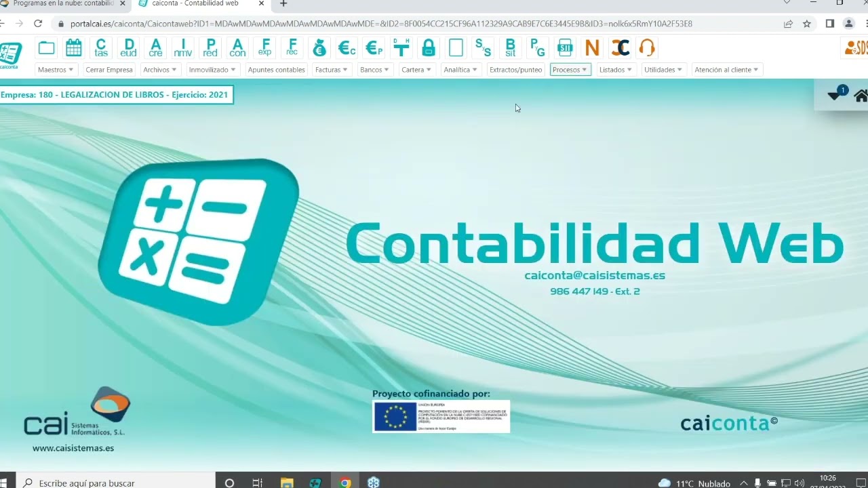Click the 'F rec' invoices icon
This screenshot has height=488, width=868.
[292, 47]
